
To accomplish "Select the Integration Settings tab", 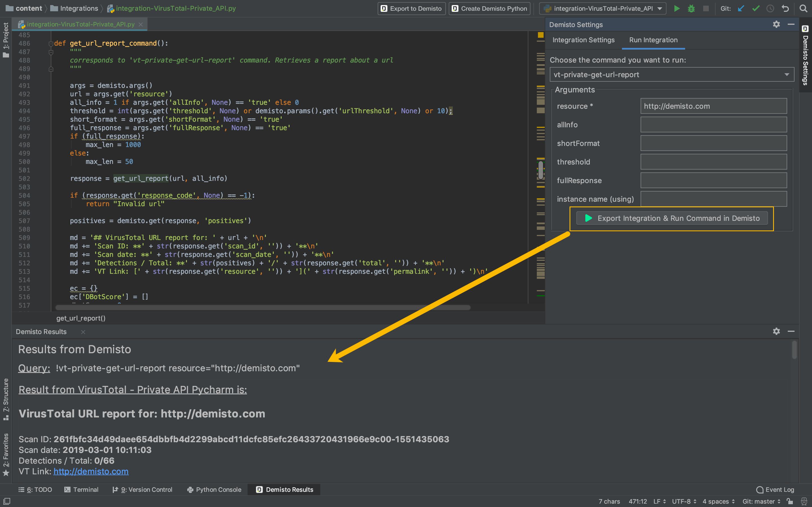I will point(583,40).
